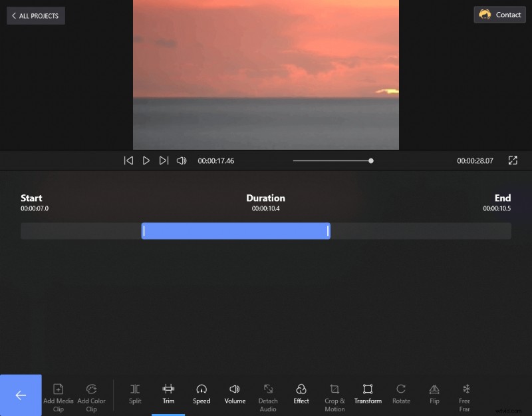Click Add Color Clip
The image size is (532, 416).
click(x=91, y=394)
